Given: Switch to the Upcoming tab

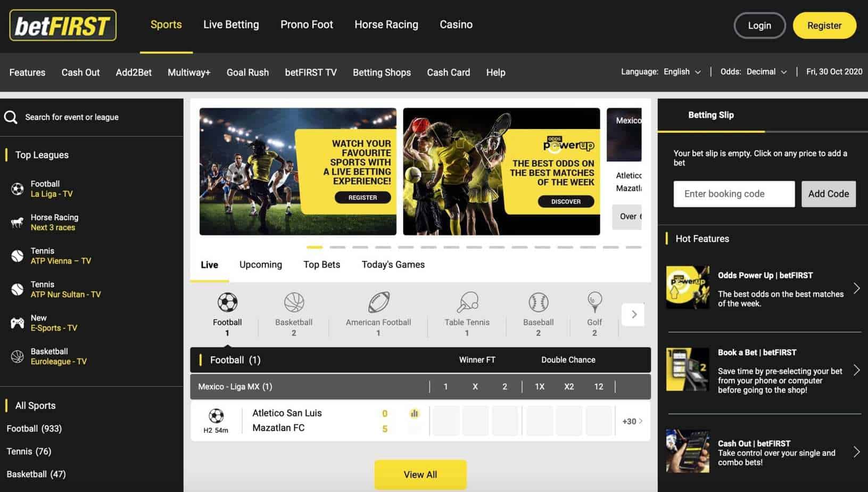Looking at the screenshot, I should [x=261, y=265].
